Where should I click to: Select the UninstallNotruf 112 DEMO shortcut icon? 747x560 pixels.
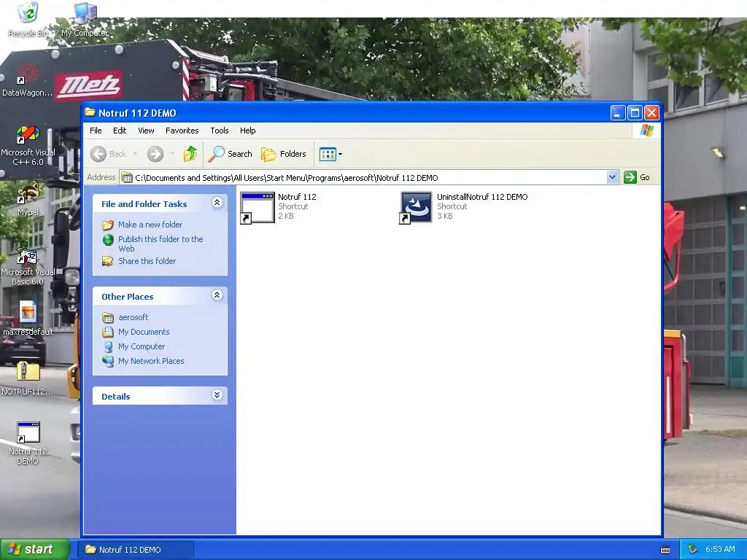click(416, 207)
